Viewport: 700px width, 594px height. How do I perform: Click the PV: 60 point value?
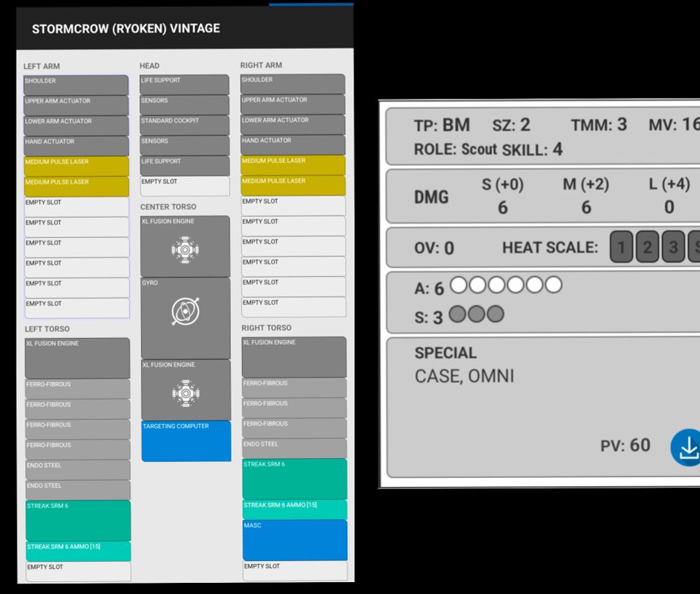point(625,446)
